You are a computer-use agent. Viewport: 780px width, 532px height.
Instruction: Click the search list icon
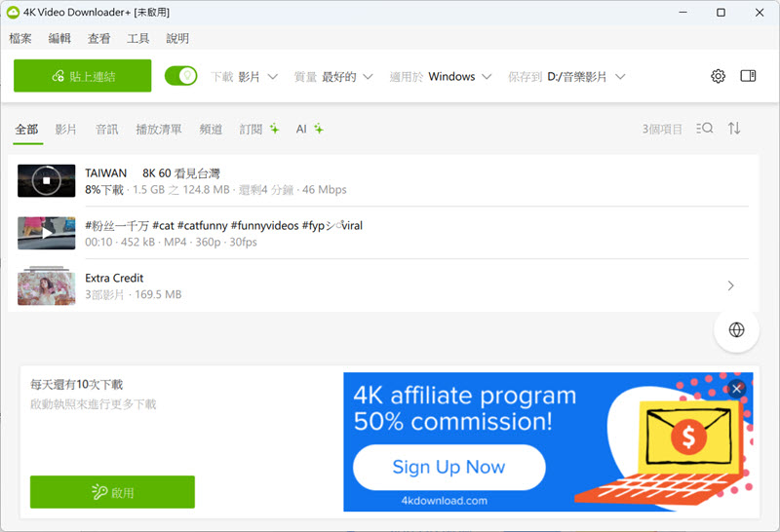pos(704,129)
